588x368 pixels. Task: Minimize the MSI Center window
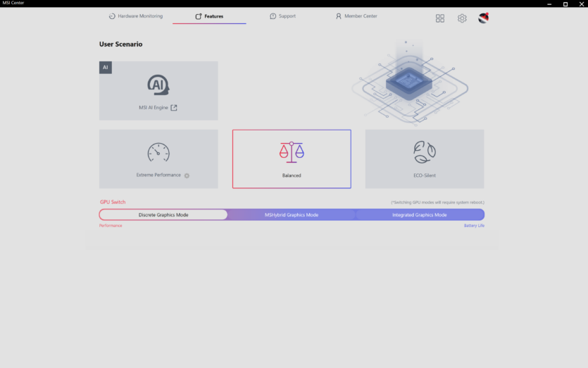[x=549, y=4]
